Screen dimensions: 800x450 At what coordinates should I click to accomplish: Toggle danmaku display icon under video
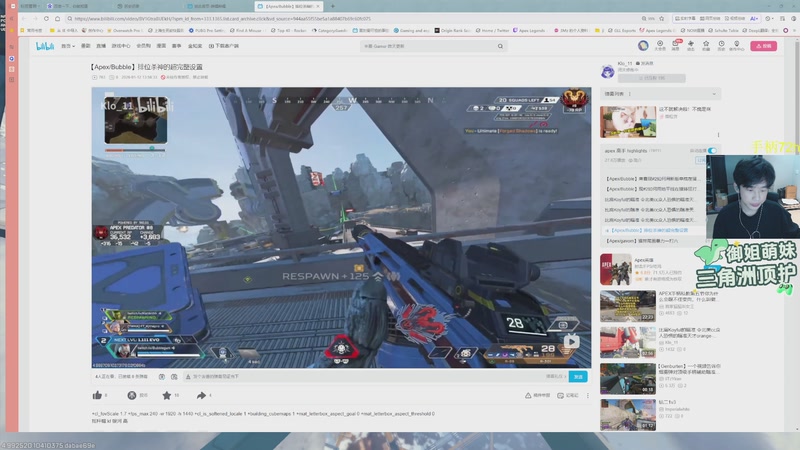(162, 377)
